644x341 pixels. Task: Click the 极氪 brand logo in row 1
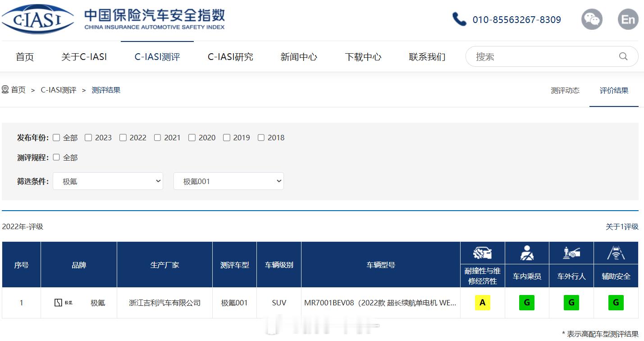click(63, 303)
